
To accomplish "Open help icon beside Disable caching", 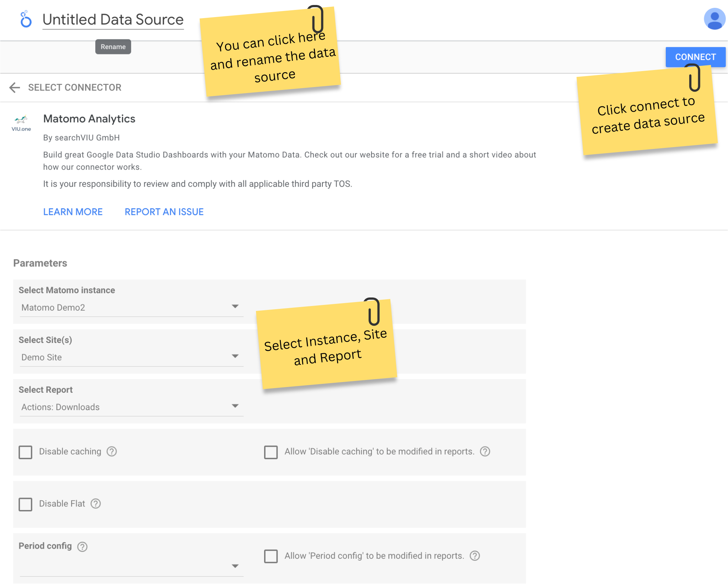I will pyautogui.click(x=112, y=451).
